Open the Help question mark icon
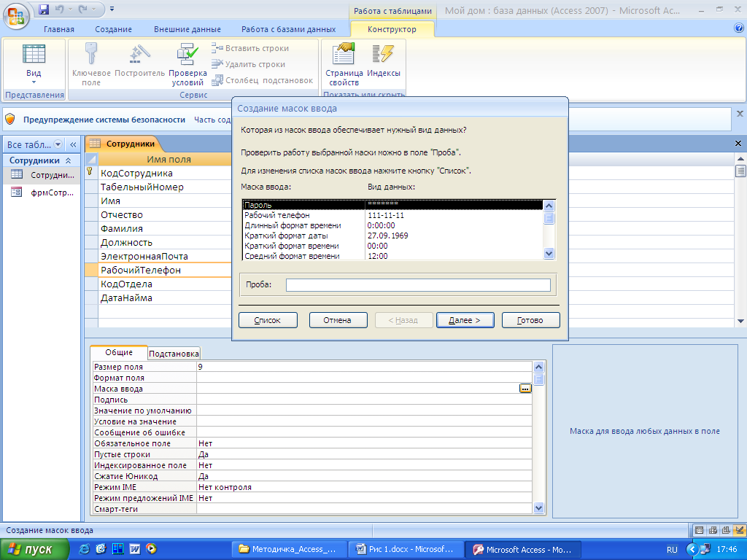The height and width of the screenshot is (560, 747). 739,28
